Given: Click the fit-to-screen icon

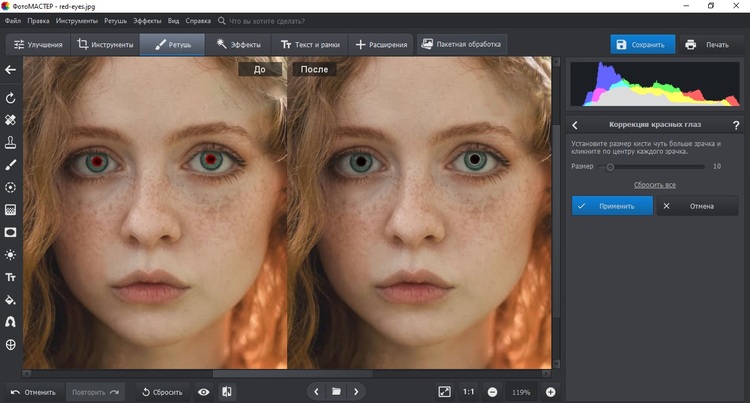Looking at the screenshot, I should tap(445, 391).
